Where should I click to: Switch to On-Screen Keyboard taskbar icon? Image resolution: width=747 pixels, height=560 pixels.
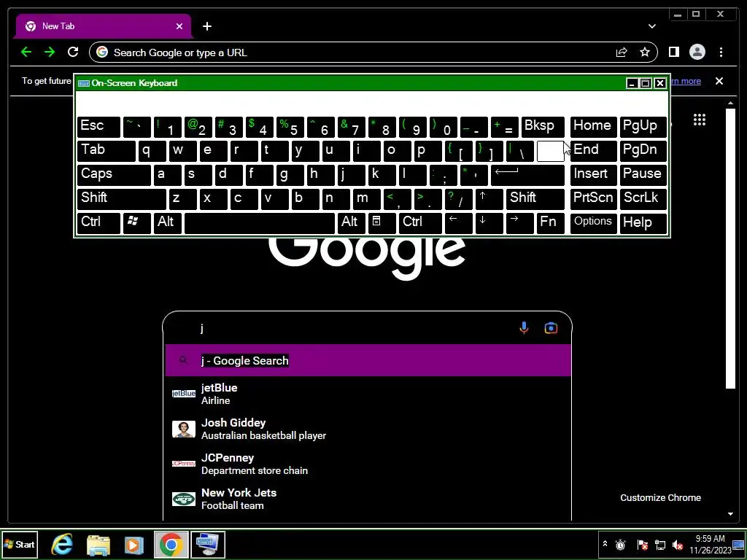[x=208, y=544]
